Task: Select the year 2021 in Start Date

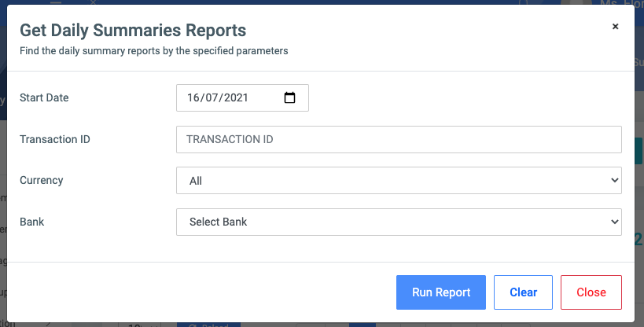Action: pos(236,98)
